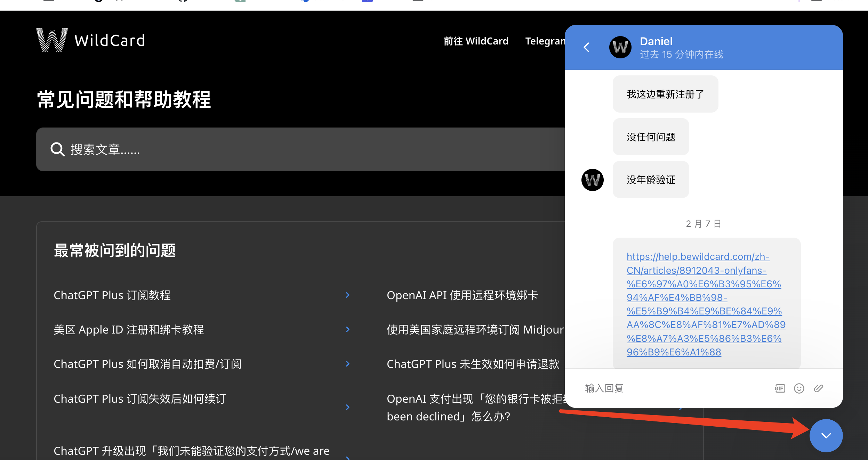Click the 没任何问题 chat message
The image size is (868, 460).
click(x=651, y=137)
